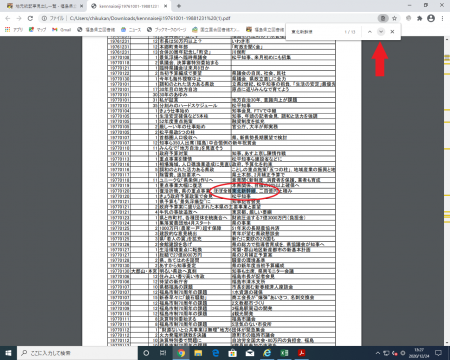The height and width of the screenshot is (360, 450).
Task: Click the address bar with the PDF path
Action: click(x=210, y=18)
